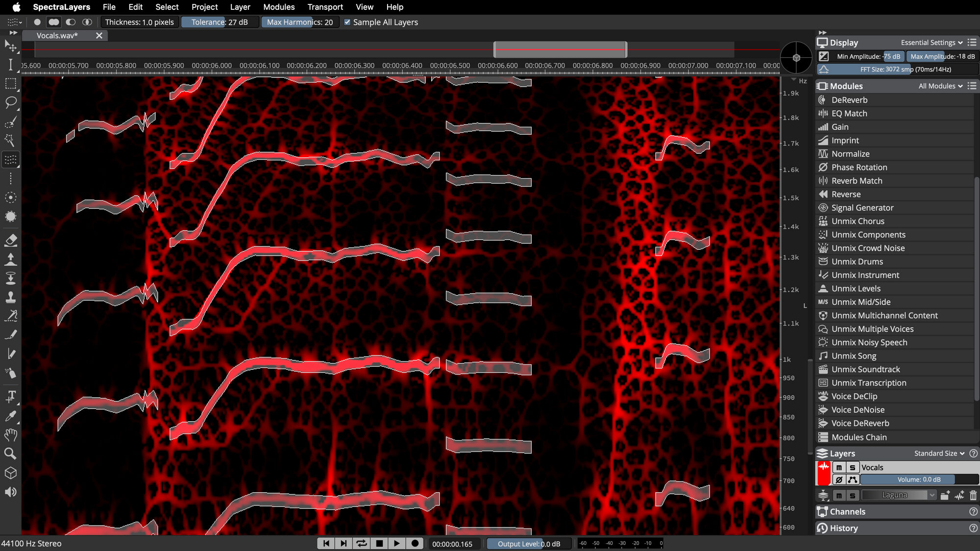Select the Zoom magnifier tool
Image resolution: width=980 pixels, height=551 pixels.
click(10, 454)
